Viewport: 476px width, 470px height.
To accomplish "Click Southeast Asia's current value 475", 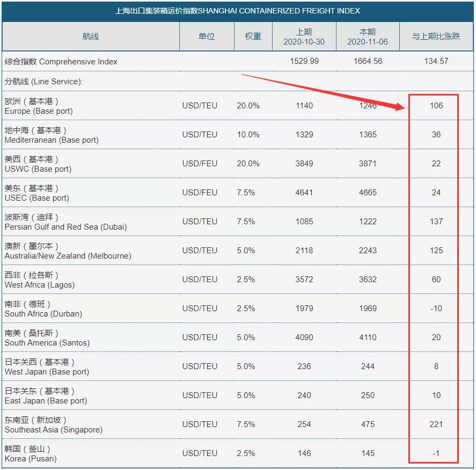I will tap(368, 424).
